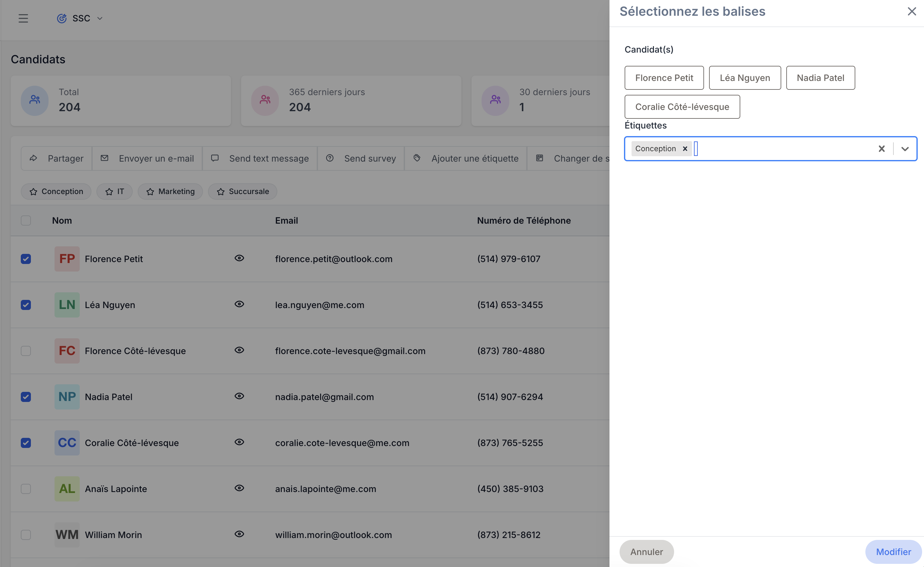The height and width of the screenshot is (567, 924).
Task: Click the Nadia Patel candidate chip
Action: [x=820, y=77]
